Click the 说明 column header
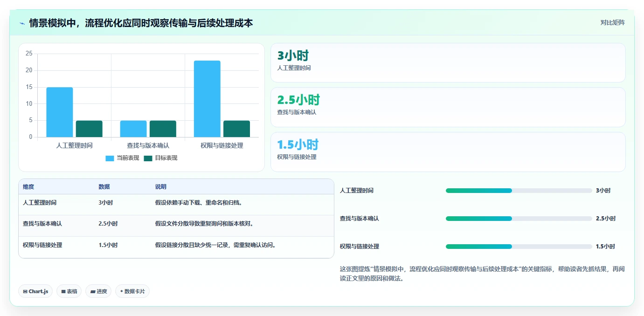 161,187
